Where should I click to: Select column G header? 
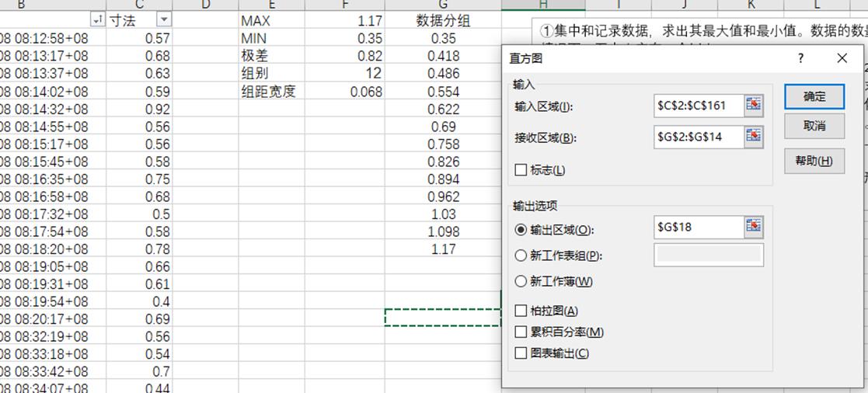443,5
